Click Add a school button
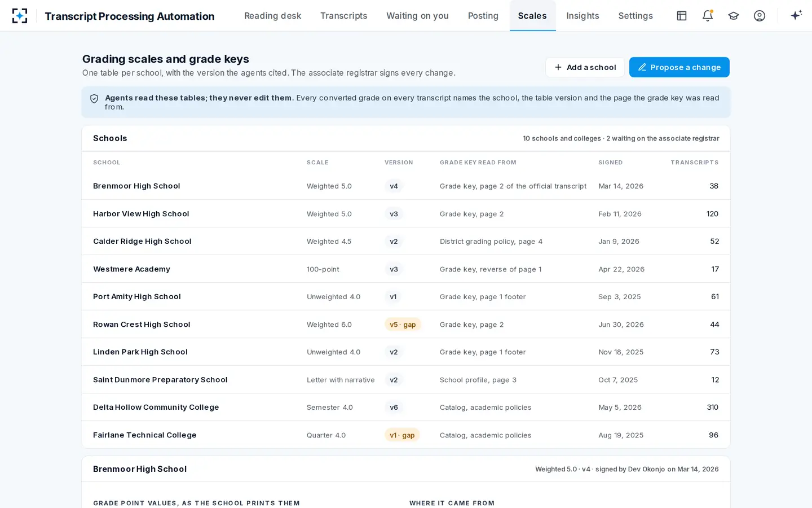 click(x=585, y=67)
